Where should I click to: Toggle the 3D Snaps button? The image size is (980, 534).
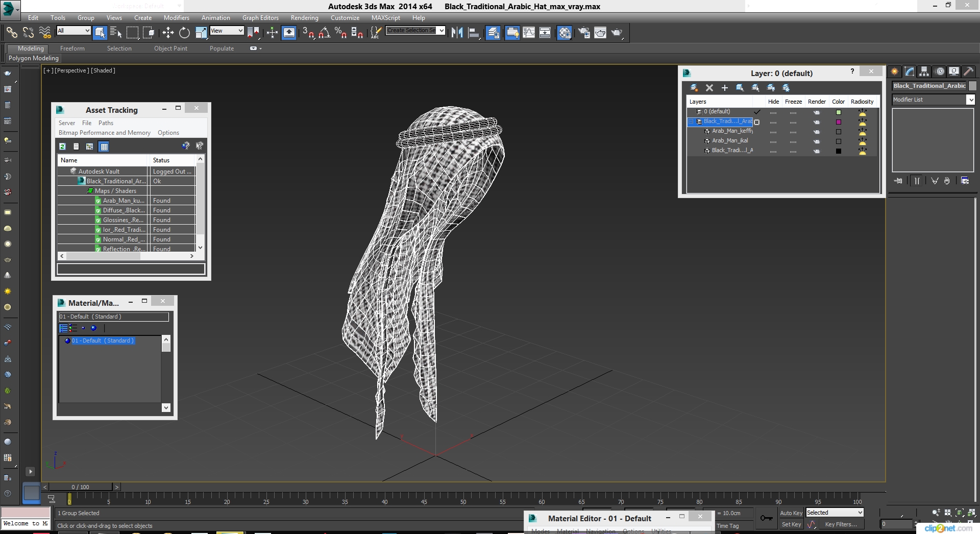click(308, 33)
